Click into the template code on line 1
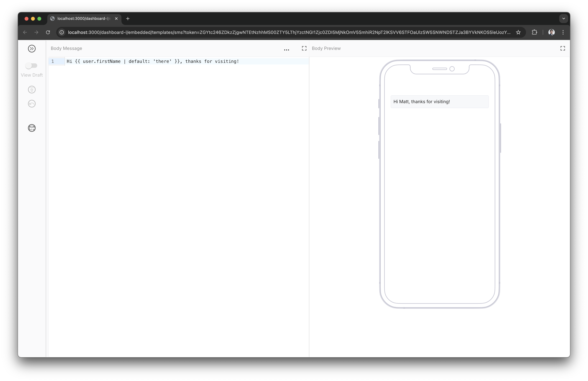This screenshot has height=381, width=588. (153, 61)
